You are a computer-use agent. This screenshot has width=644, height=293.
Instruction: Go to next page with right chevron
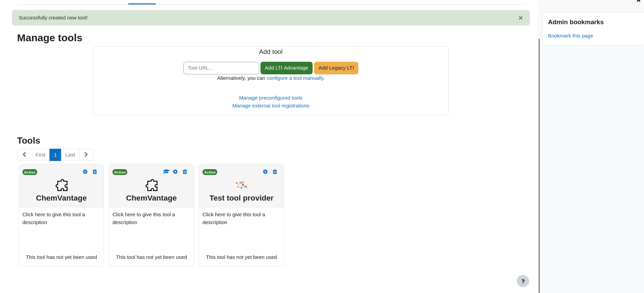(86, 155)
